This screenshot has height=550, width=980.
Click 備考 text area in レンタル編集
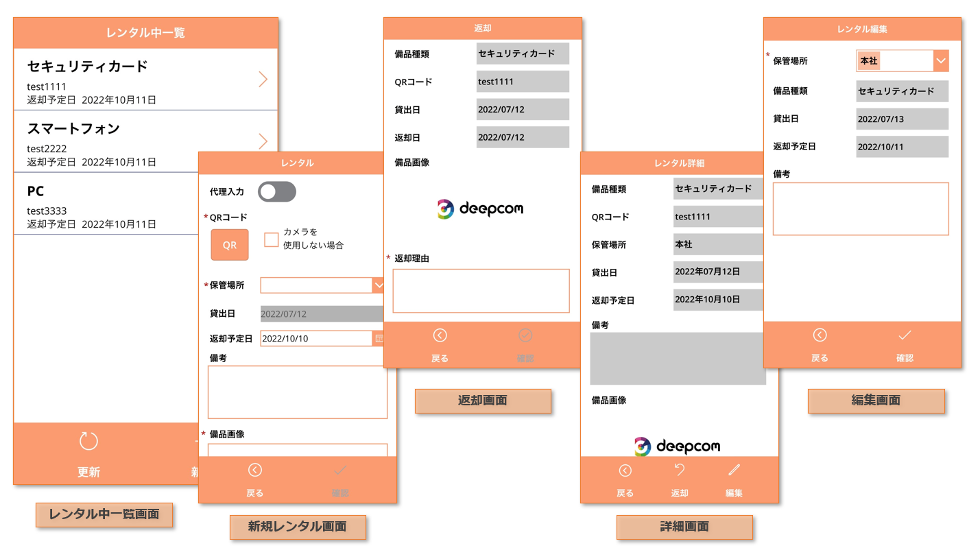(860, 209)
